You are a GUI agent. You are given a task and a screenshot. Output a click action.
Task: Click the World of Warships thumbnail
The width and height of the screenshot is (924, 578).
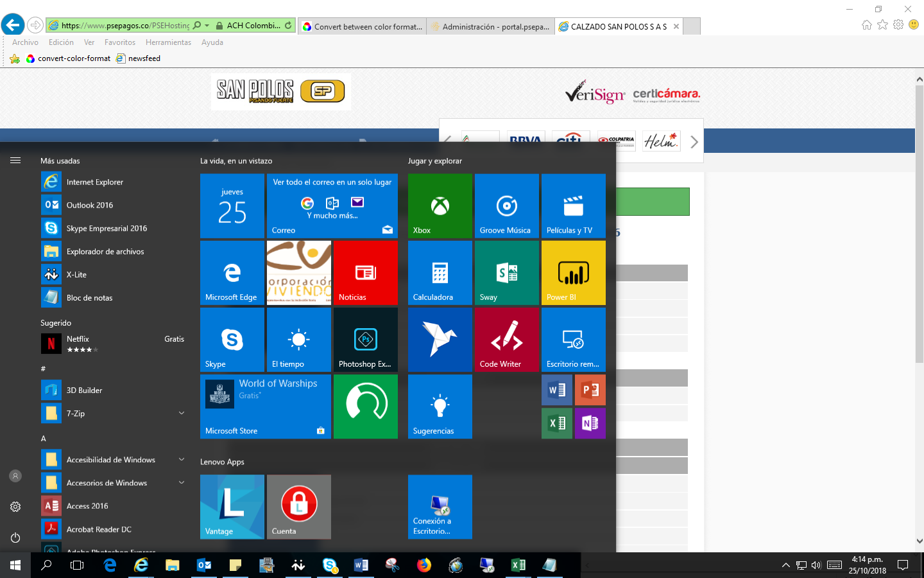(220, 394)
